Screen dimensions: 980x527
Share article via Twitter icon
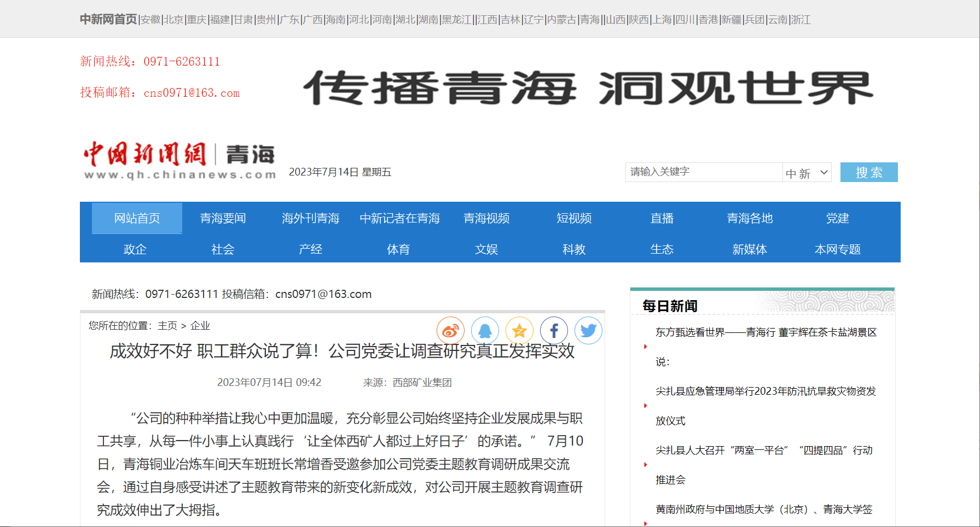coord(588,331)
